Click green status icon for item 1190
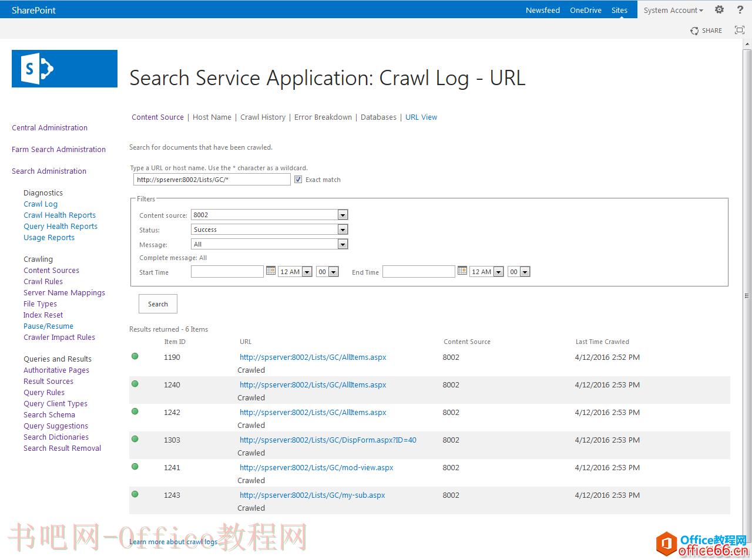Image resolution: width=752 pixels, height=560 pixels. pos(135,356)
